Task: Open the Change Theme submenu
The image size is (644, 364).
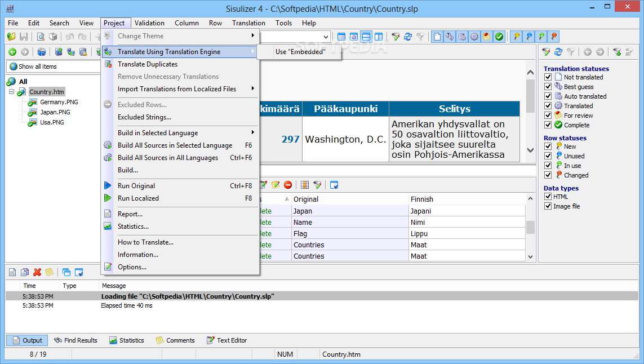Action: pos(180,35)
